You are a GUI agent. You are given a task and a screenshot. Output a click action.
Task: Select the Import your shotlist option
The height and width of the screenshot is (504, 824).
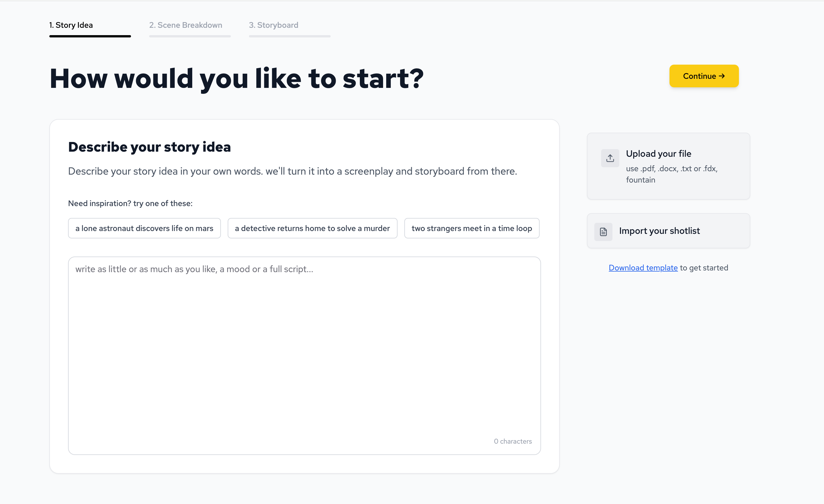click(668, 231)
